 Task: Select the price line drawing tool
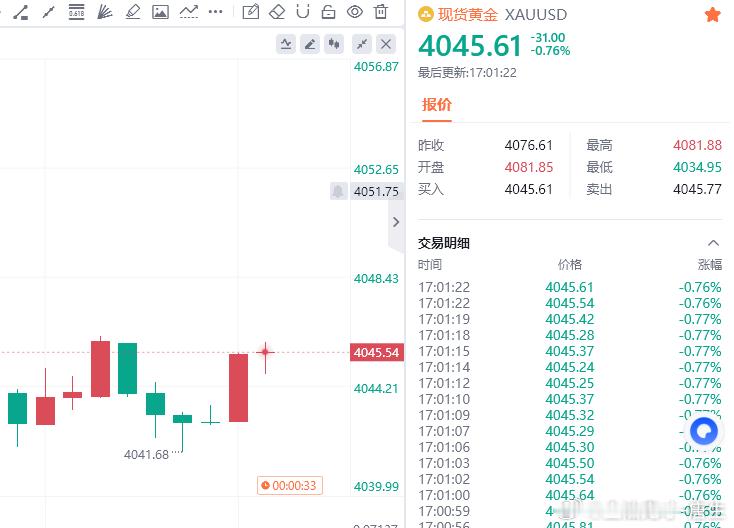click(x=21, y=12)
